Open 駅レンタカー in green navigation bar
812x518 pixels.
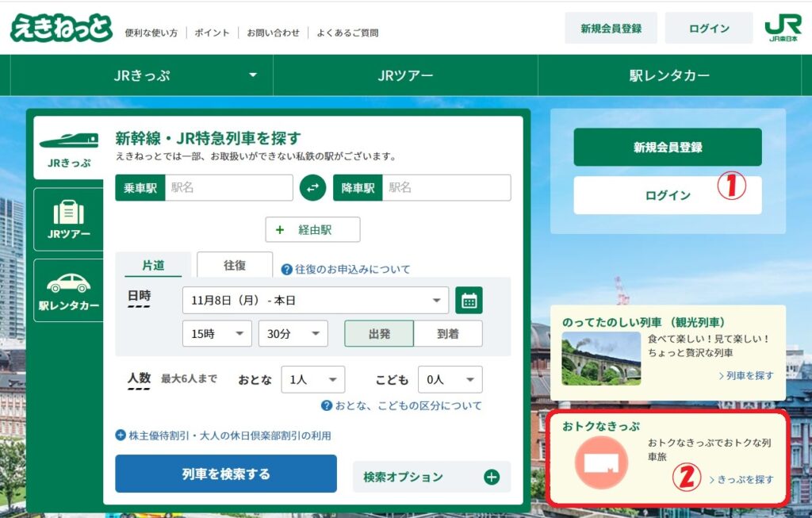669,75
